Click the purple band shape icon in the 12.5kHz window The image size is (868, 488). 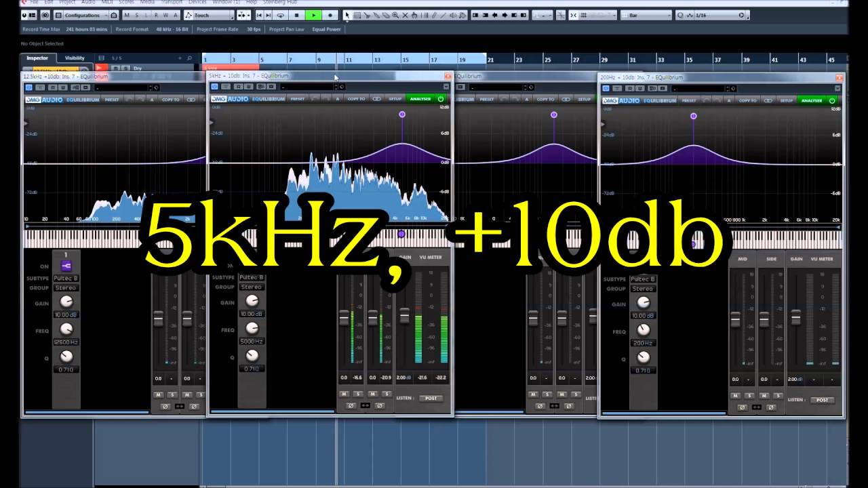(x=66, y=266)
